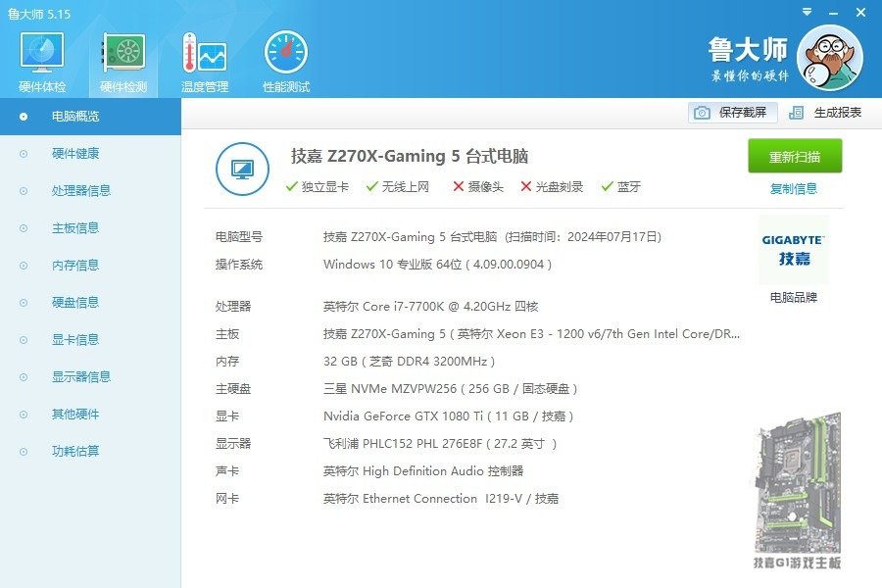Close the 鲁大师 window

coord(860,12)
